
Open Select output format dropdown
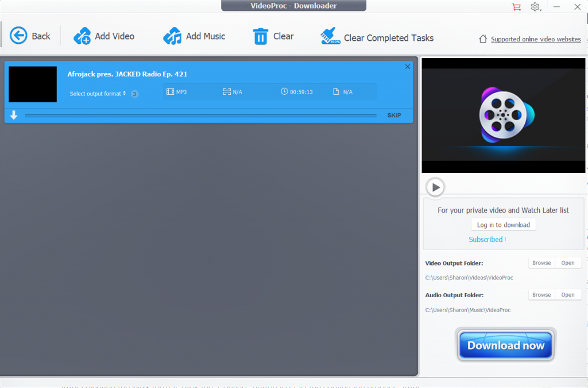coord(98,94)
